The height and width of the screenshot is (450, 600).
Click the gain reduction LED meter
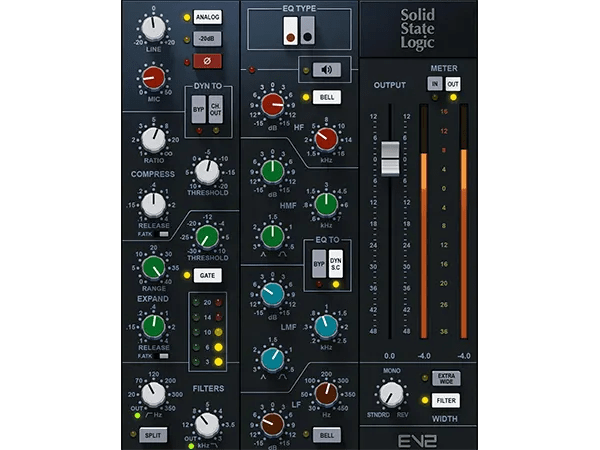tap(207, 332)
